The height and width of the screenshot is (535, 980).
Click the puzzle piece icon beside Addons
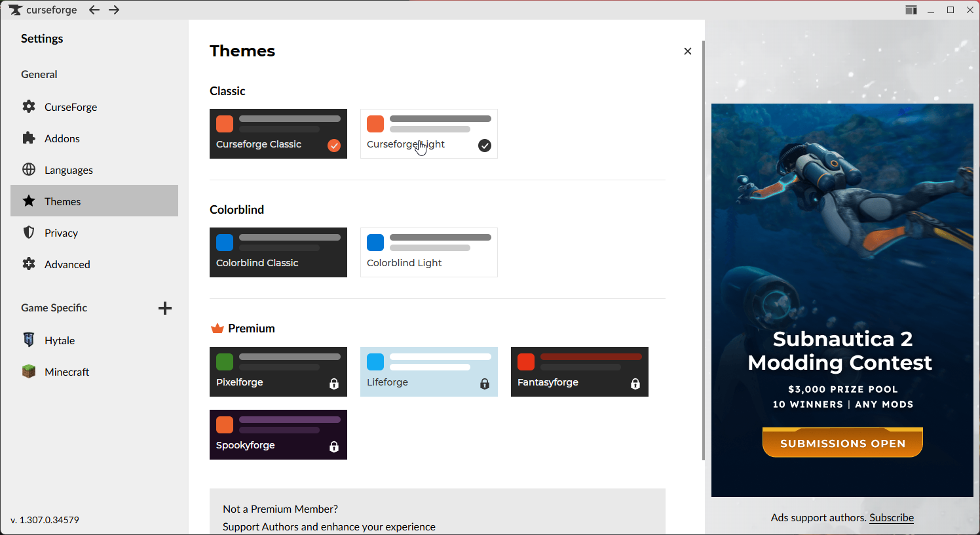pos(29,138)
